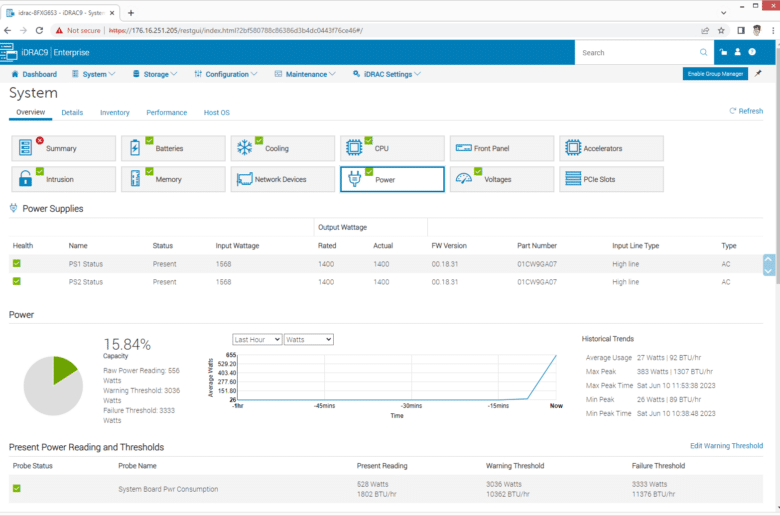This screenshot has width=780, height=516.
Task: Open a new browser tab
Action: coord(131,13)
